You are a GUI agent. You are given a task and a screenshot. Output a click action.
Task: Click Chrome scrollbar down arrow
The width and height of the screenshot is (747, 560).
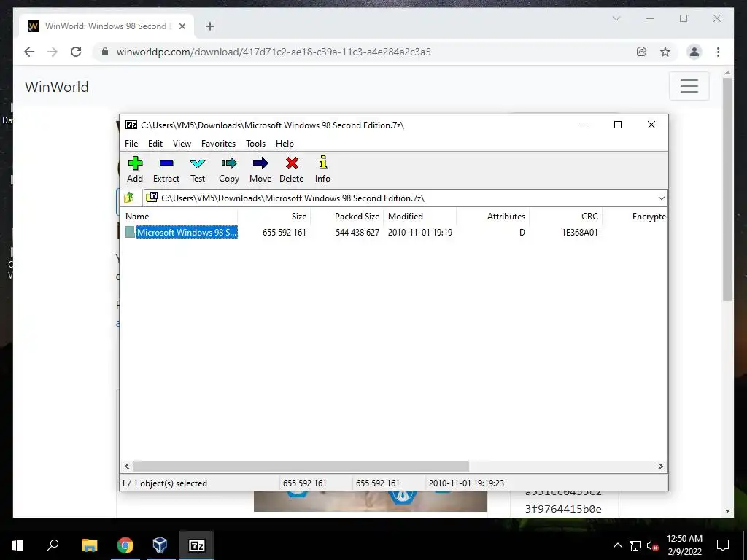pyautogui.click(x=727, y=510)
